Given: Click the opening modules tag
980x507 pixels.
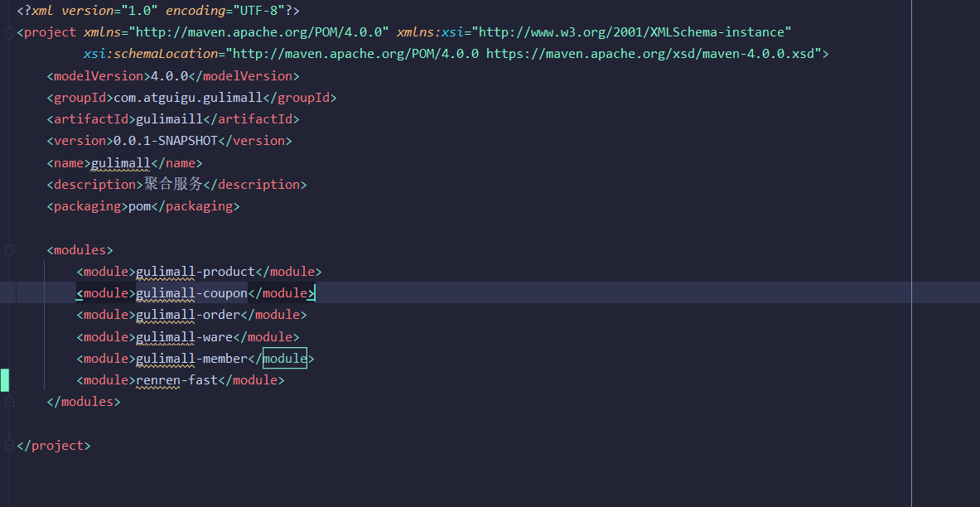Looking at the screenshot, I should [x=80, y=250].
